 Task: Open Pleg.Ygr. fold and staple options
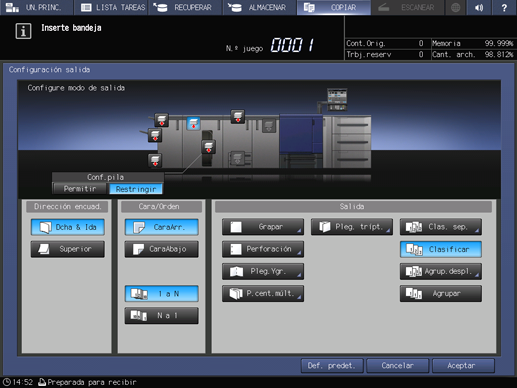tap(263, 271)
